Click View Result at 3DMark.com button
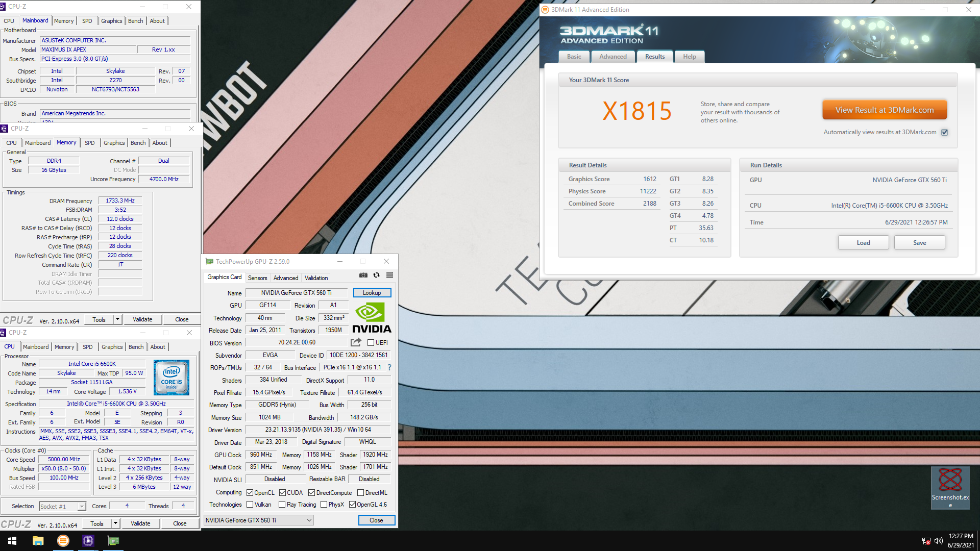980x551 pixels. point(885,110)
